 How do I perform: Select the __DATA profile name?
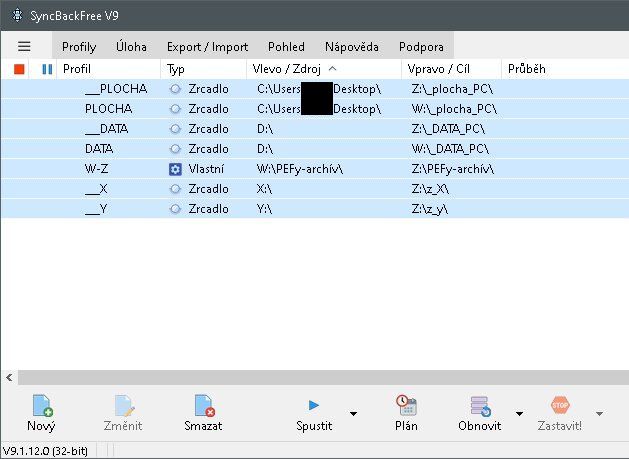(x=106, y=129)
